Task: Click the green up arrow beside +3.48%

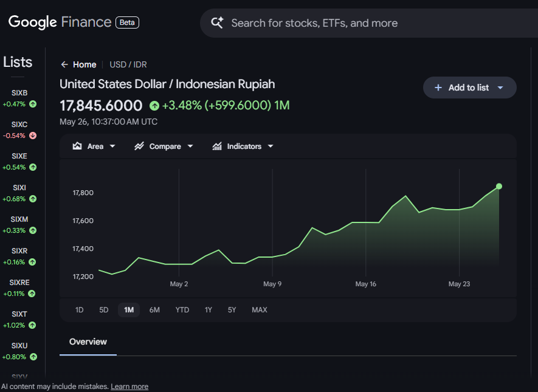Action: click(154, 105)
